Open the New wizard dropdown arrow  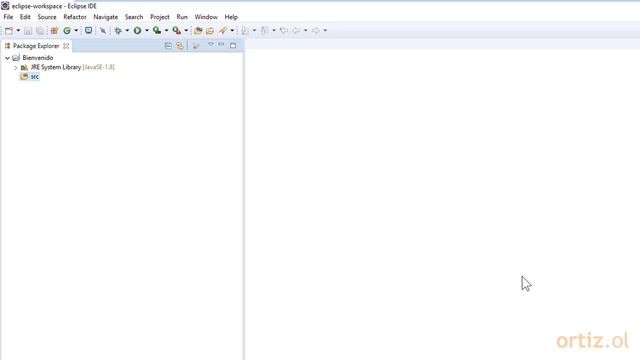[x=18, y=31]
